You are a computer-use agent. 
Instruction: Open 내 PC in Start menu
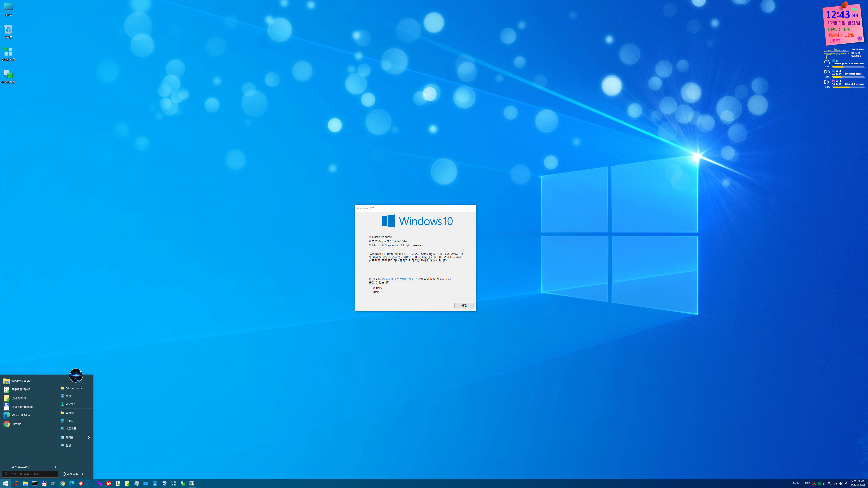click(x=75, y=421)
